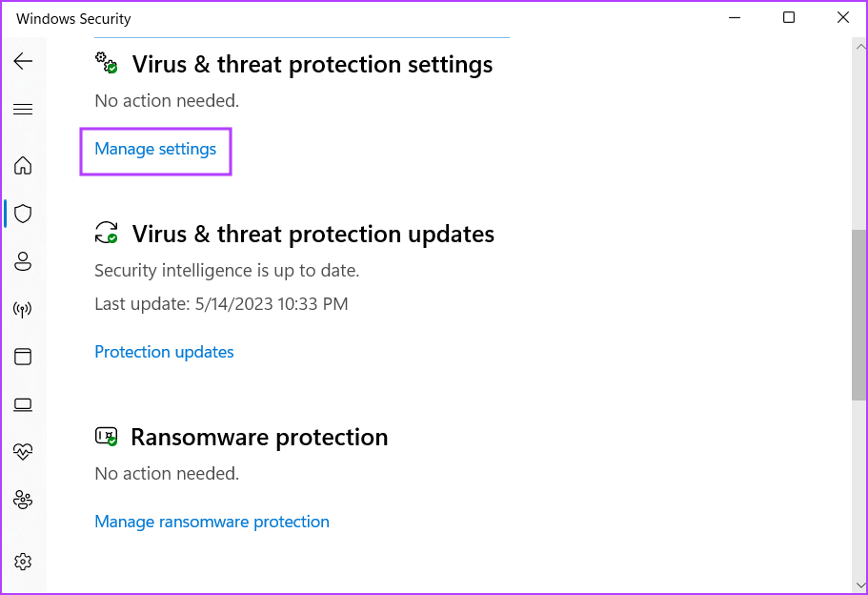The image size is (868, 595).
Task: Select Virus & threat protection shield icon
Action: (x=23, y=214)
